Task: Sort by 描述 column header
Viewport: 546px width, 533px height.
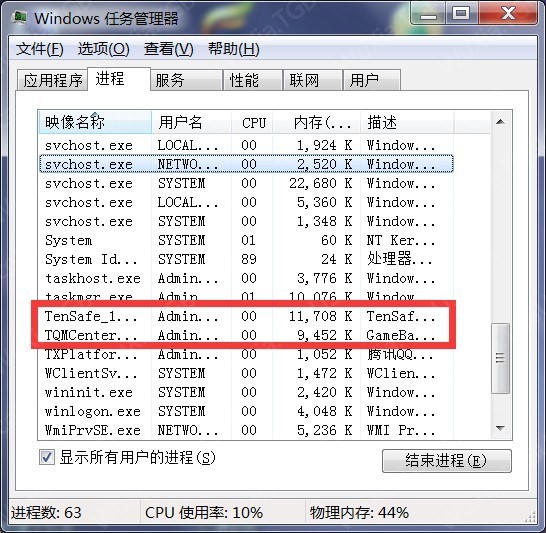Action: (x=407, y=122)
